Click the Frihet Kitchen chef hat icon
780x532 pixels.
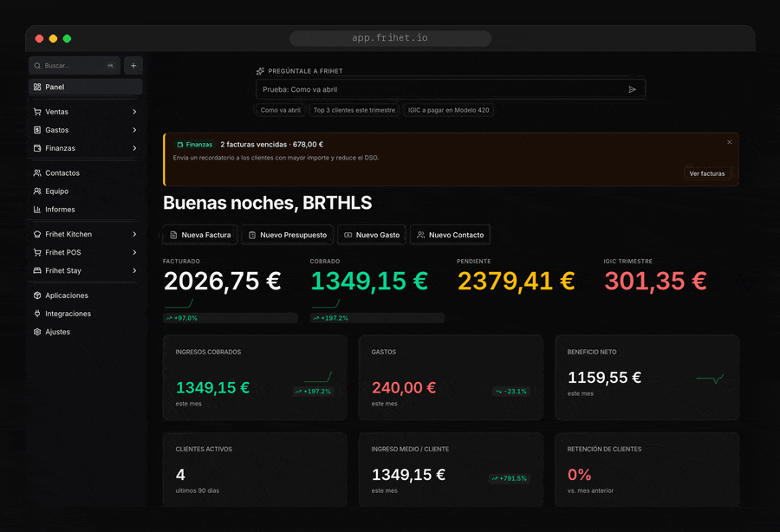click(37, 234)
